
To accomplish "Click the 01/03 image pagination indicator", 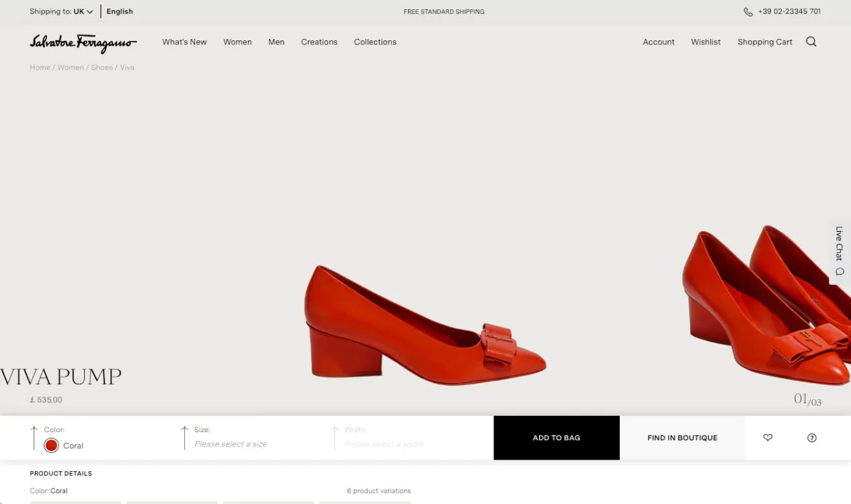I will coord(807,398).
